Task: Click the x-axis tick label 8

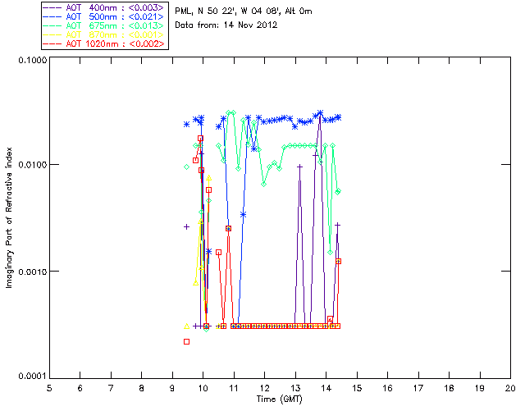Action: pyautogui.click(x=142, y=388)
